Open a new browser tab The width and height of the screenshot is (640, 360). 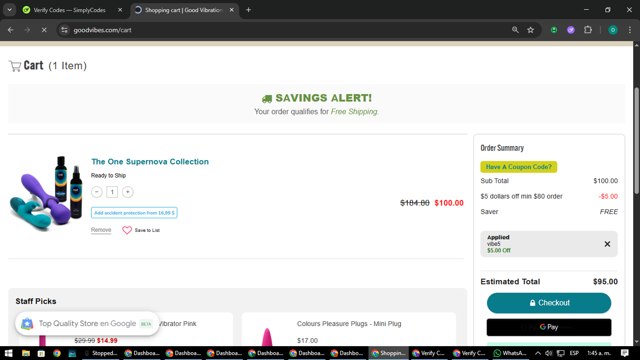(248, 10)
